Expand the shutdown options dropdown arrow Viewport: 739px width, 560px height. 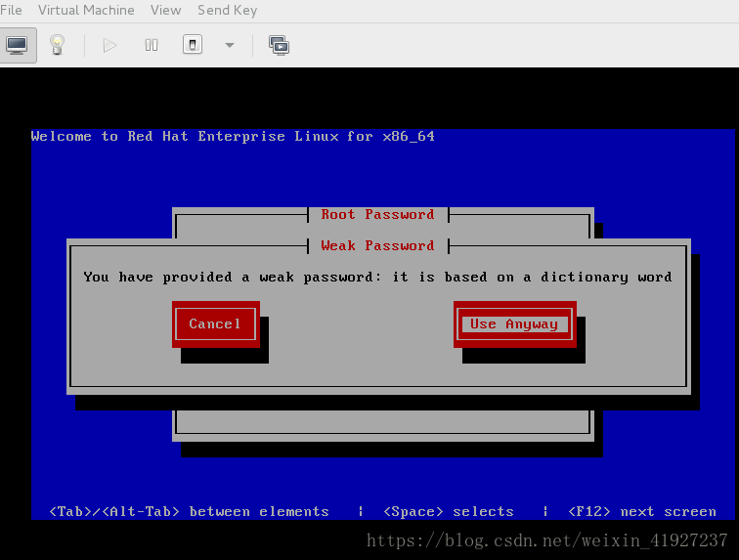click(x=230, y=45)
